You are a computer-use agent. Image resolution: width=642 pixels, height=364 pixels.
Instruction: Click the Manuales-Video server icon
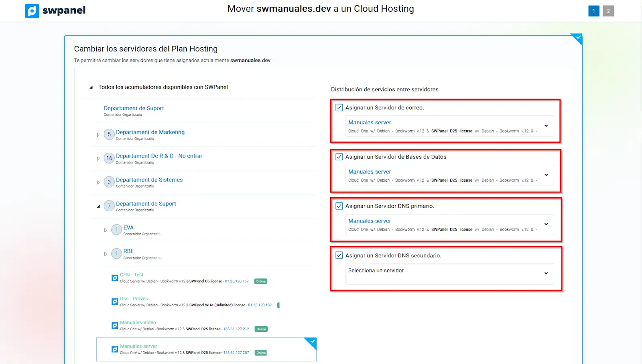click(115, 326)
